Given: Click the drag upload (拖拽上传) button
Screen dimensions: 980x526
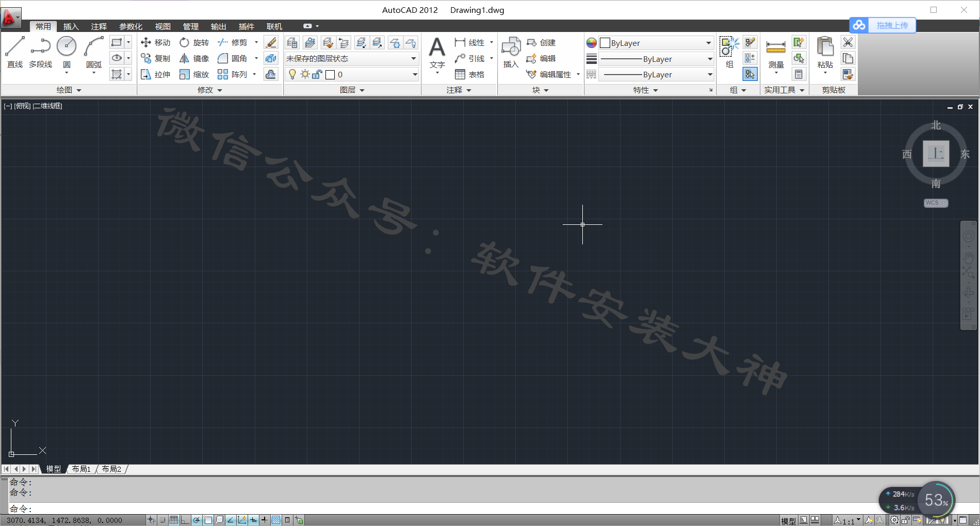Looking at the screenshot, I should coord(883,25).
